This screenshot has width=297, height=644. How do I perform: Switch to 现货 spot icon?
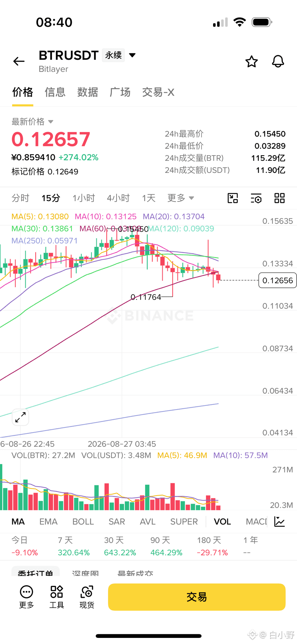point(87,597)
